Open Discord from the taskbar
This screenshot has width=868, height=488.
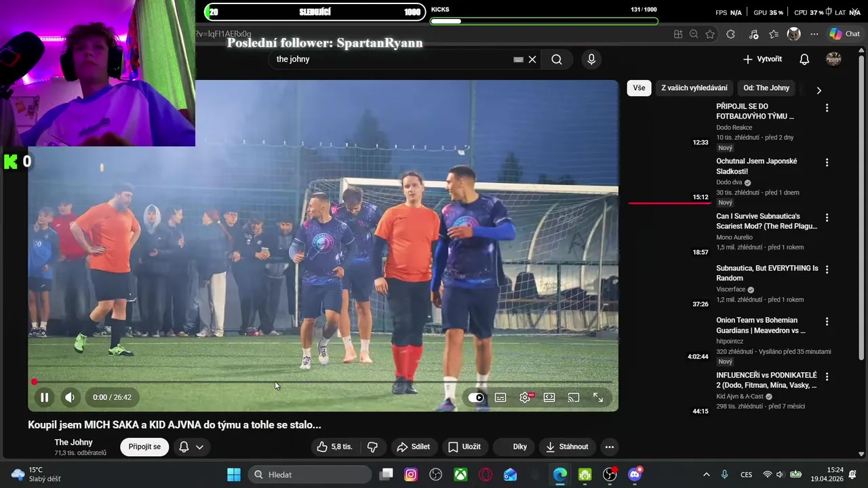[x=635, y=474]
